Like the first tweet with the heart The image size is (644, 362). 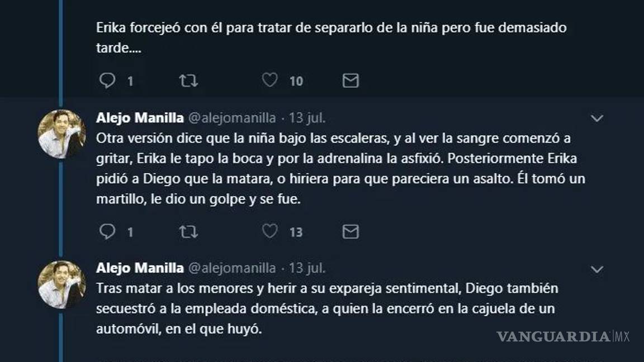[x=270, y=80]
